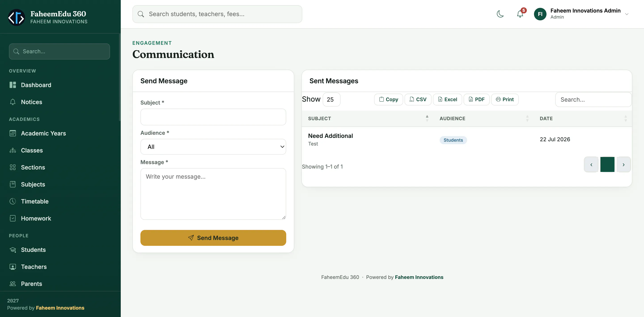Click the Dashboard grid icon
Screen dimensions: 644x317
pos(13,85)
